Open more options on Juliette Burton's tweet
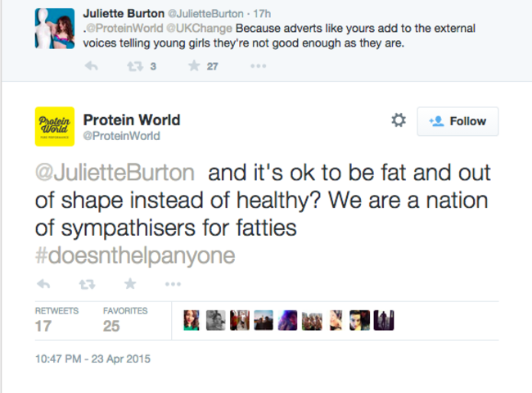The image size is (532, 393). click(258, 66)
